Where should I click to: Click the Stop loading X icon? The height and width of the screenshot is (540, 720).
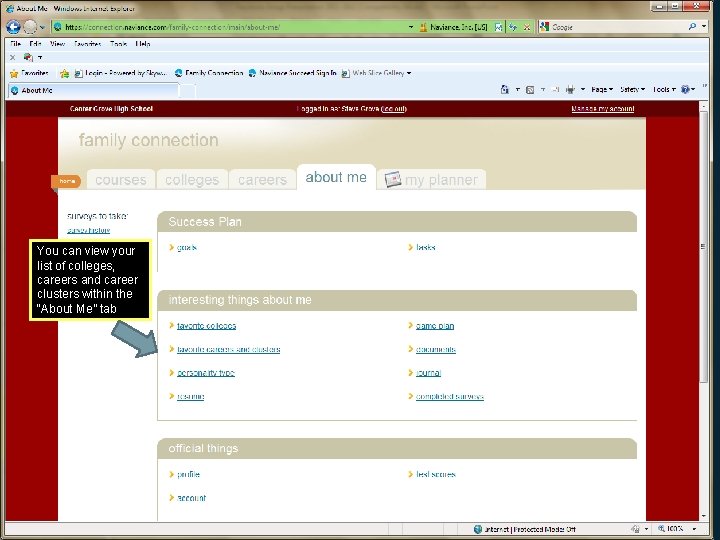(x=527, y=27)
